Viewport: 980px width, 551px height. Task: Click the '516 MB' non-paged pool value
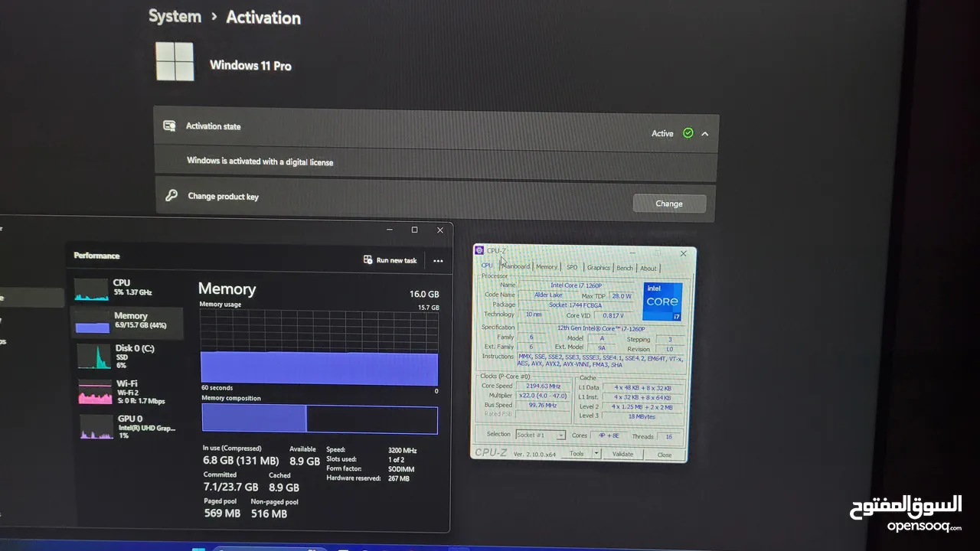pyautogui.click(x=269, y=514)
